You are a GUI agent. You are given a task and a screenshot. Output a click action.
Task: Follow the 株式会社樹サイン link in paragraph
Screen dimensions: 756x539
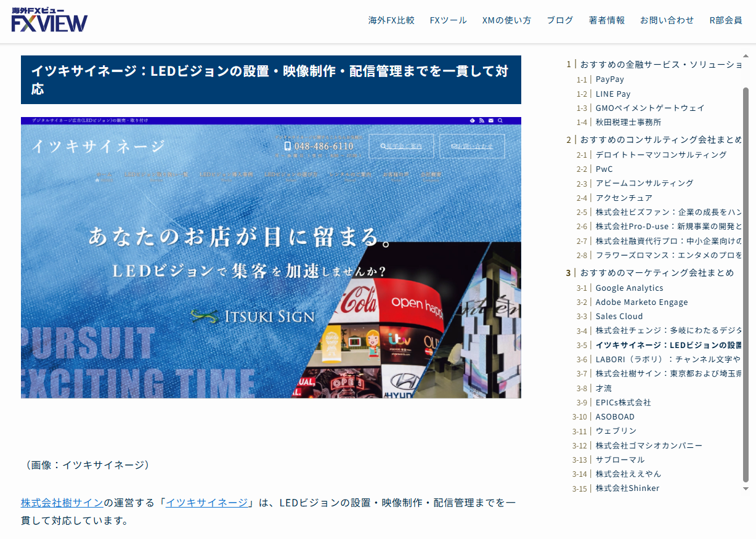[62, 503]
